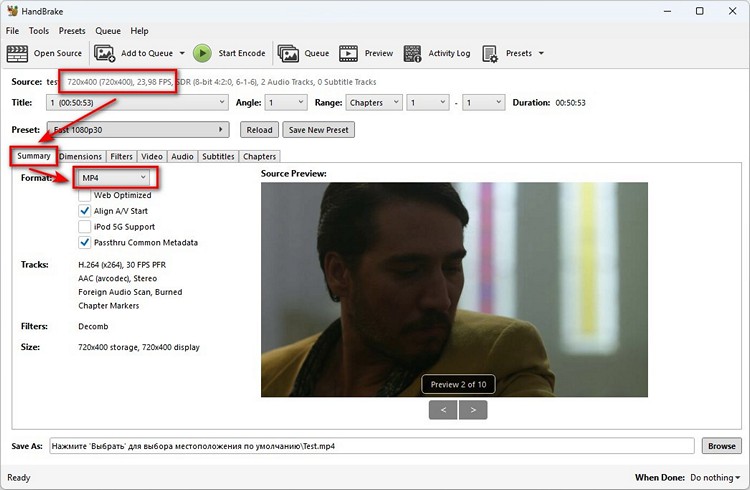Click the Open Source label
This screenshot has height=490, width=750.
(x=58, y=53)
